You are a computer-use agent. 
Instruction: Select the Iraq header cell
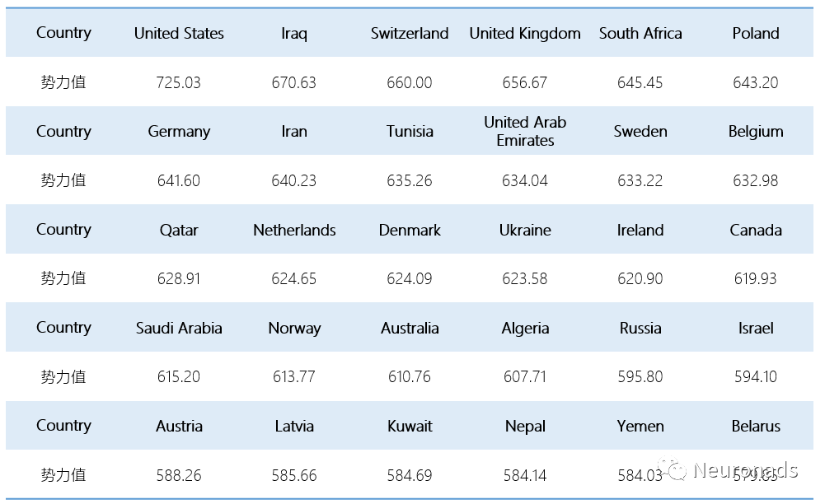[294, 34]
